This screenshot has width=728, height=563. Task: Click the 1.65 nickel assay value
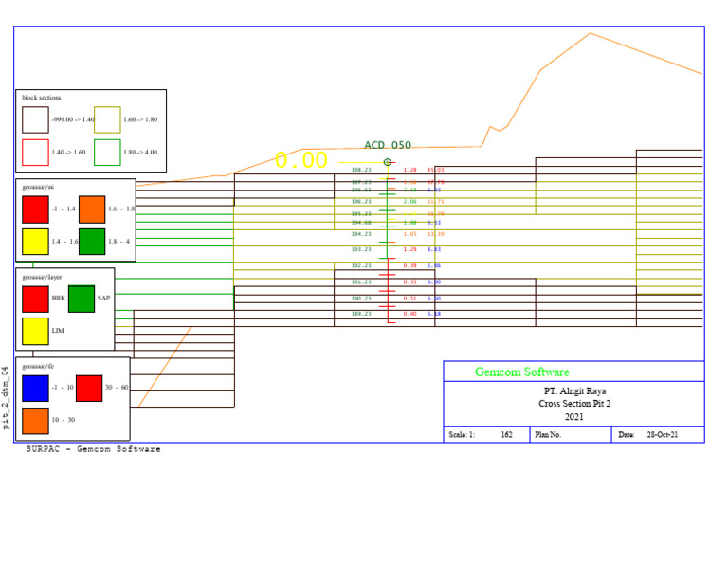click(x=409, y=234)
